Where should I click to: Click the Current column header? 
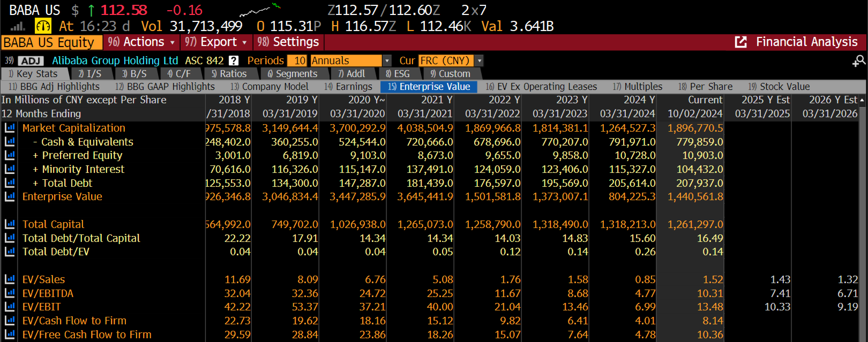pyautogui.click(x=705, y=100)
